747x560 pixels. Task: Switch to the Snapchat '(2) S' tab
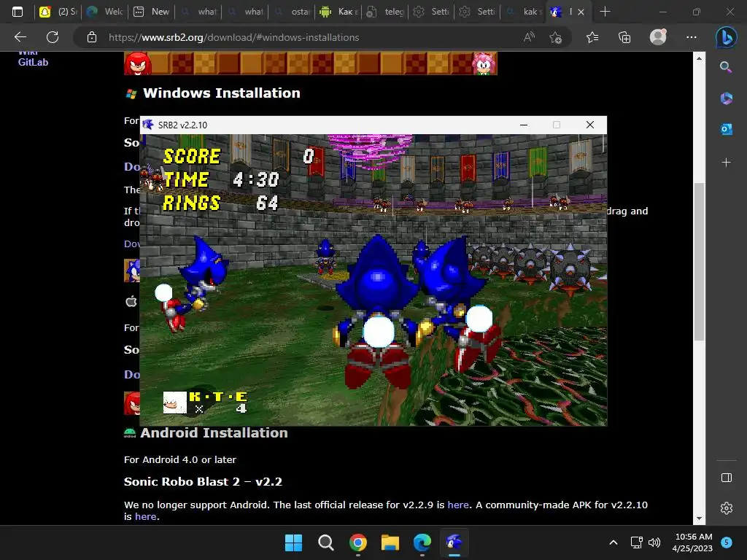coord(58,12)
